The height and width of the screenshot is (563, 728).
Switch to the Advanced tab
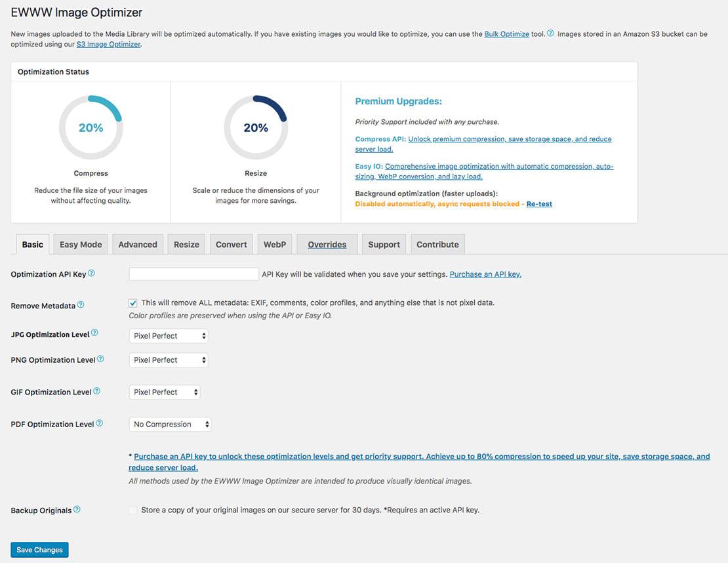click(x=138, y=244)
